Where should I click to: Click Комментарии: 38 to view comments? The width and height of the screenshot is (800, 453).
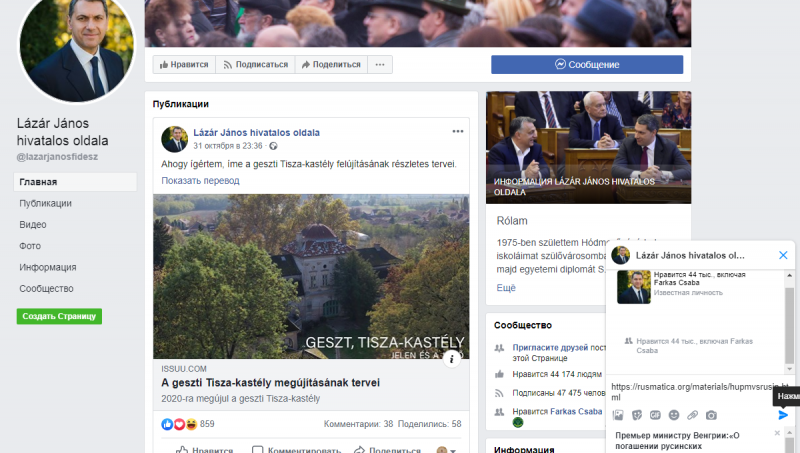coord(358,424)
